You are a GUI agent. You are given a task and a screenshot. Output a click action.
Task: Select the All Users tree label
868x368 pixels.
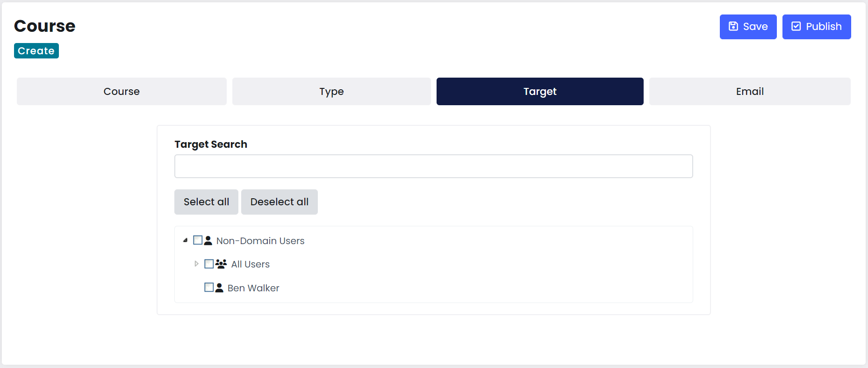(251, 264)
